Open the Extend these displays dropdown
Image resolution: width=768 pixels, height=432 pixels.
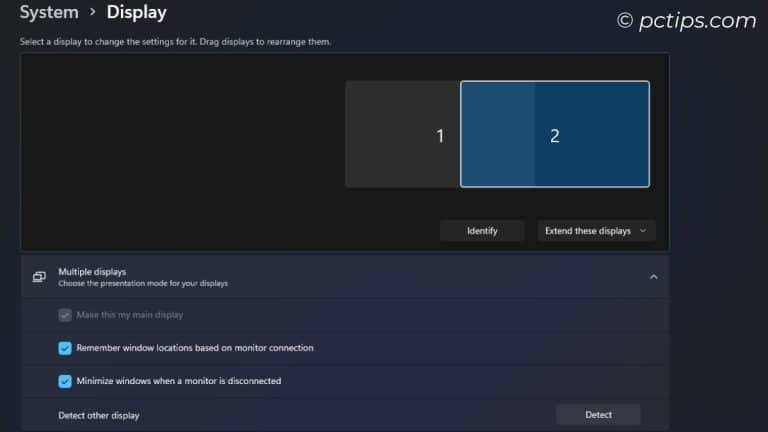point(596,231)
